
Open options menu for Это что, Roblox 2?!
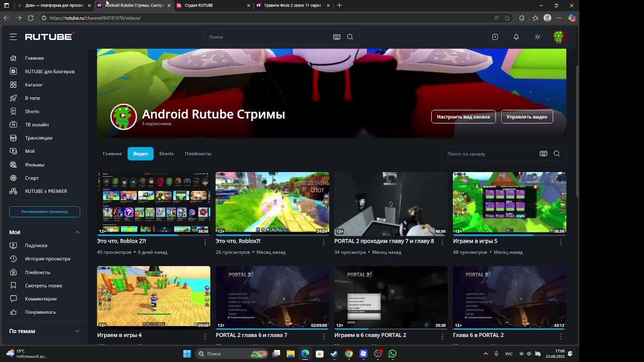click(205, 242)
